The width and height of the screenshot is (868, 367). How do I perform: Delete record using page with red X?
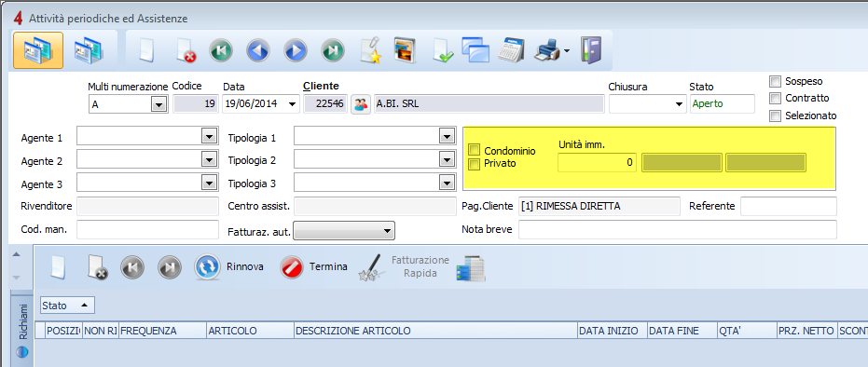click(186, 51)
